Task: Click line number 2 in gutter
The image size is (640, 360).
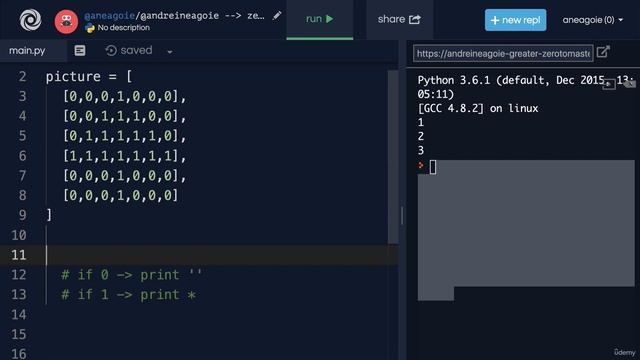Action: point(22,77)
